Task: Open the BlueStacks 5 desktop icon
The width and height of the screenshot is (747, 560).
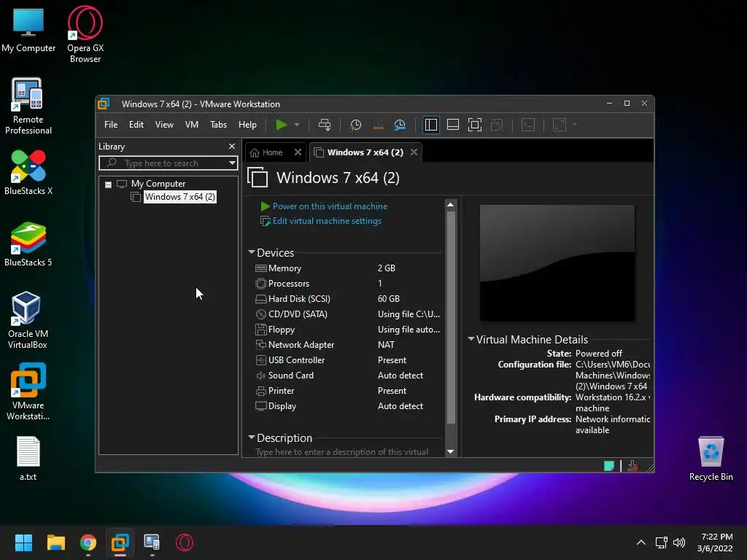Action: (x=28, y=244)
